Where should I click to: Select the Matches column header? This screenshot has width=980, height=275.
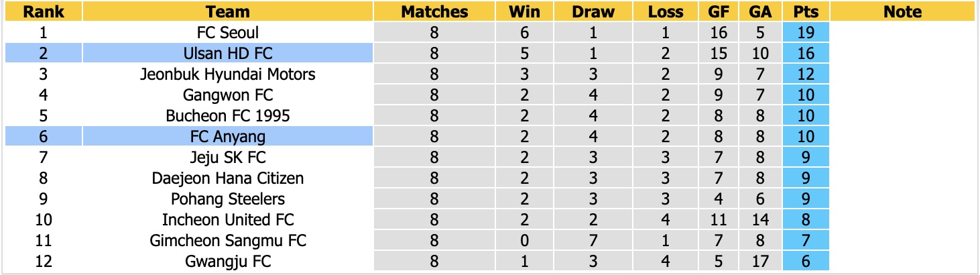(x=434, y=11)
